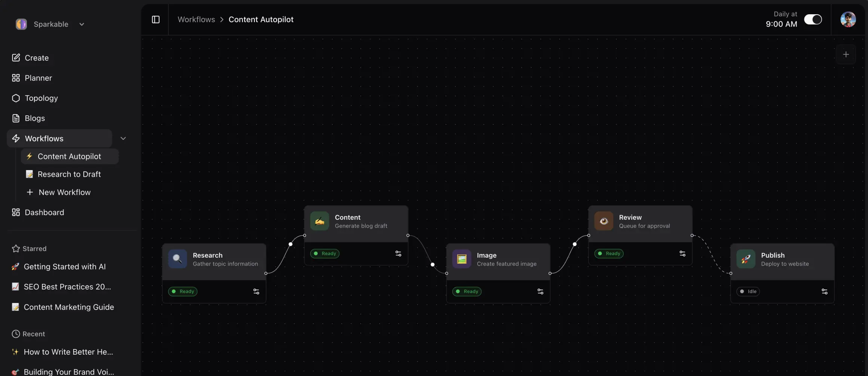Screen dimensions: 868x376
Task: Click 'Gather topic information' text
Action: 225,264
